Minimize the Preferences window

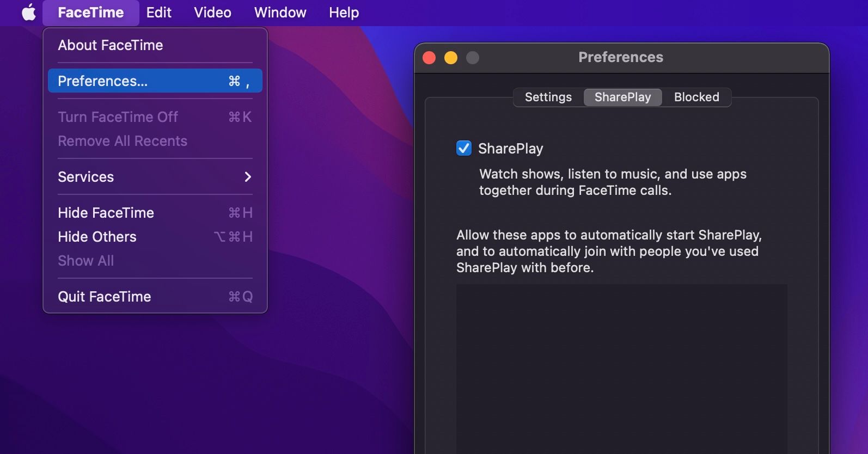[x=451, y=58]
